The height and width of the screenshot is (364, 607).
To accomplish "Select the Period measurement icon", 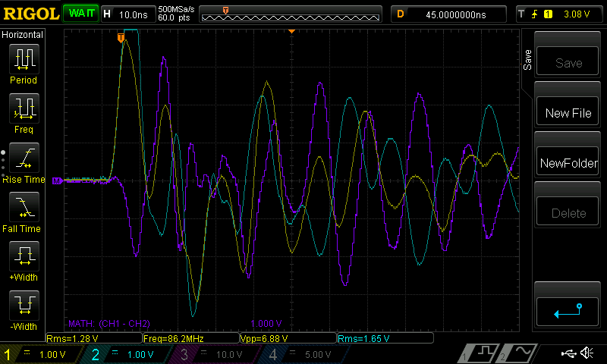I will click(24, 59).
